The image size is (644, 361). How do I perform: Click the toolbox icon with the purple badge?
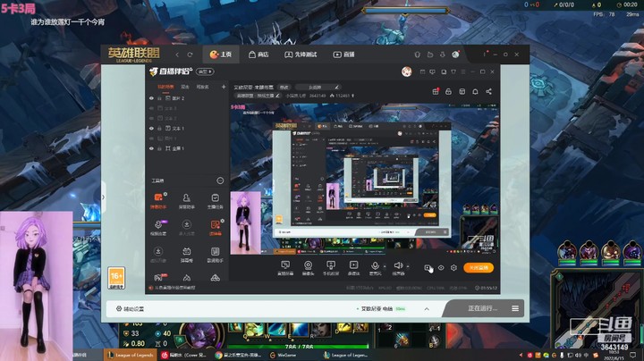[158, 228]
